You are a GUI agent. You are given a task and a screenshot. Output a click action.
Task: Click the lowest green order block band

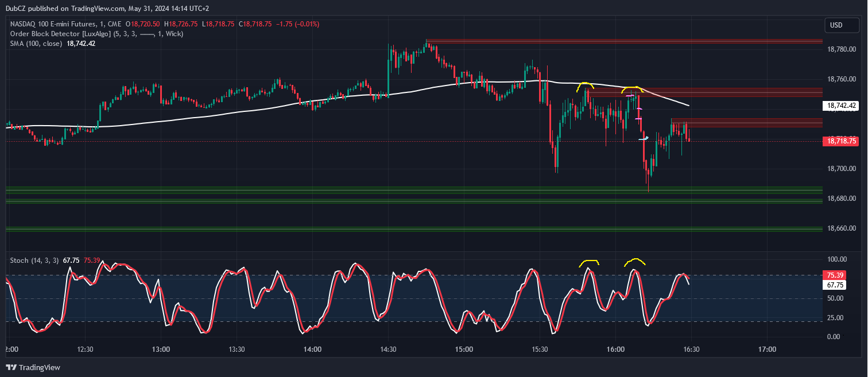click(413, 229)
